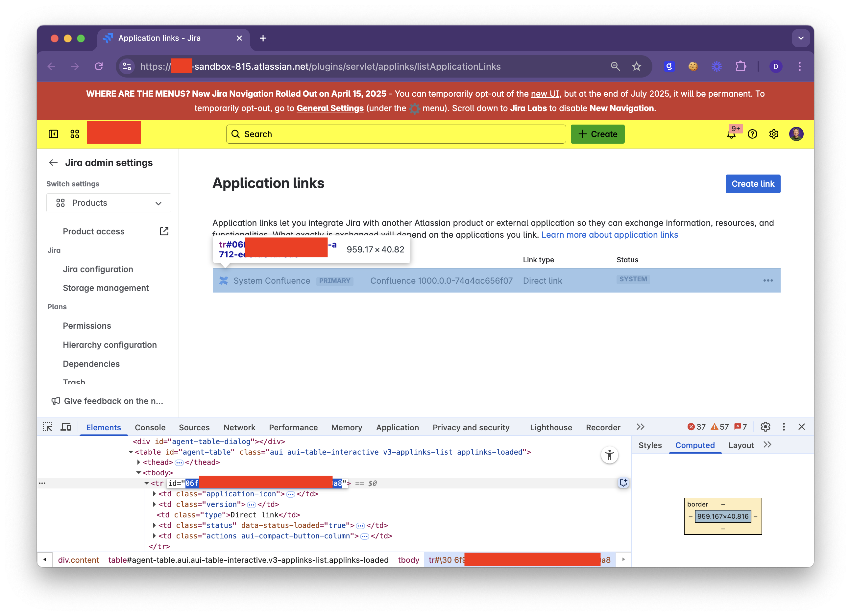Open row actions for System Confluence link

[768, 280]
